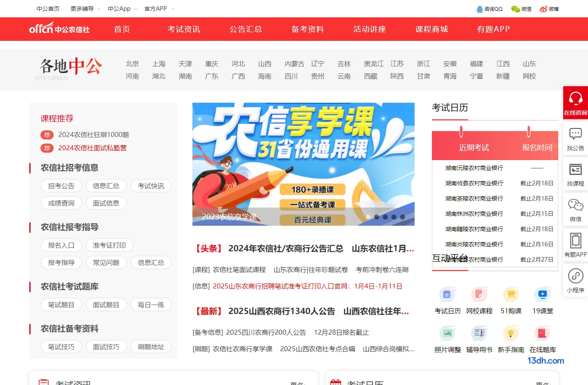Screen dimensions: 588x385
Task: Open the 考试日历 calendar icon shortcut
Action: 447,295
